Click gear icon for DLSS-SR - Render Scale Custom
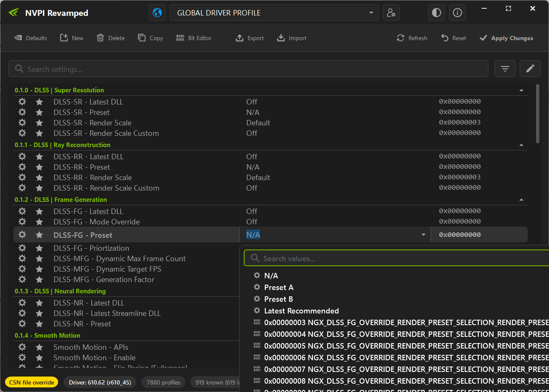Viewport: 549px width, 392px height. pos(22,133)
